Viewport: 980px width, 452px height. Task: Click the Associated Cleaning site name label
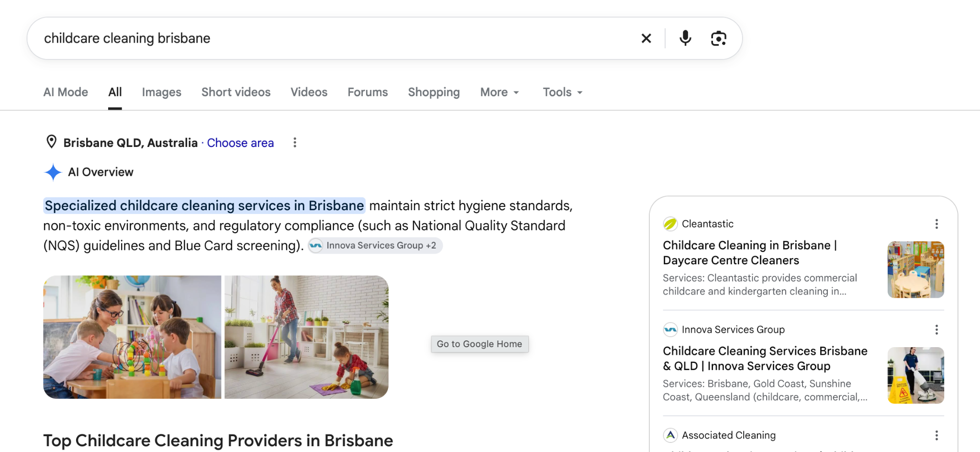click(x=728, y=435)
